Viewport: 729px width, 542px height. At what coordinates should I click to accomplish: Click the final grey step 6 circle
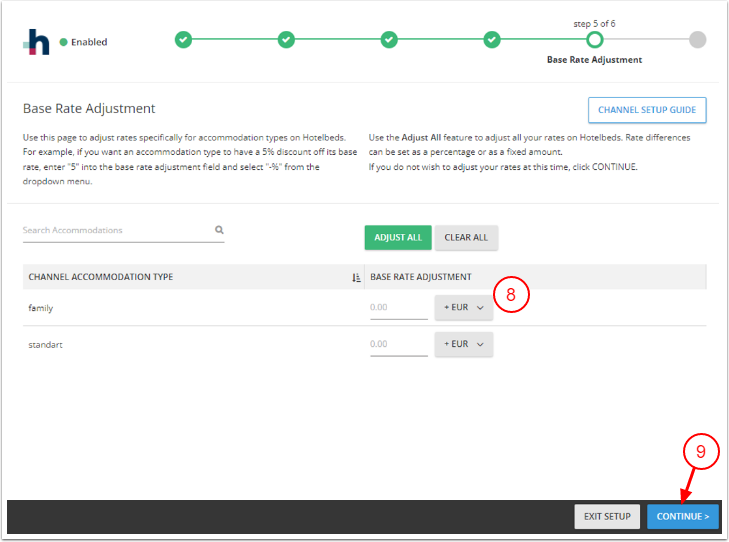pyautogui.click(x=697, y=40)
